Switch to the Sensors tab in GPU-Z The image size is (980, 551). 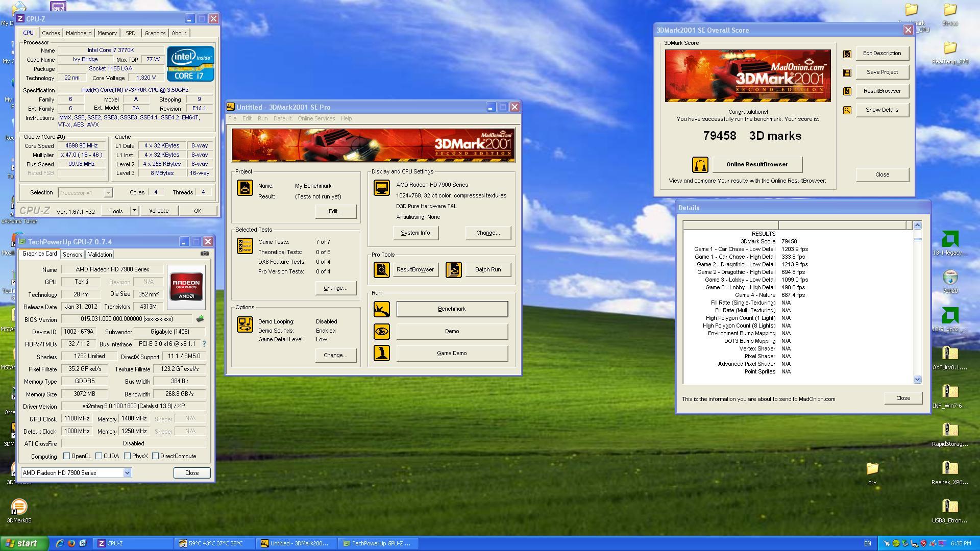pos(72,255)
